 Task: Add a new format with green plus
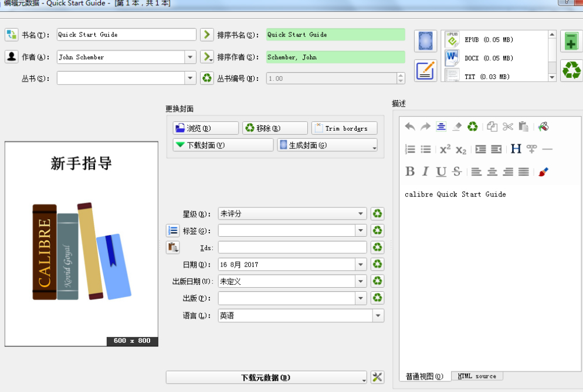coord(571,41)
